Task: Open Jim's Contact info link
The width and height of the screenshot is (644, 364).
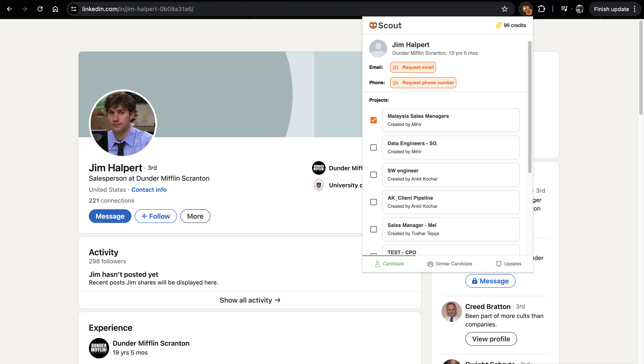Action: click(149, 190)
